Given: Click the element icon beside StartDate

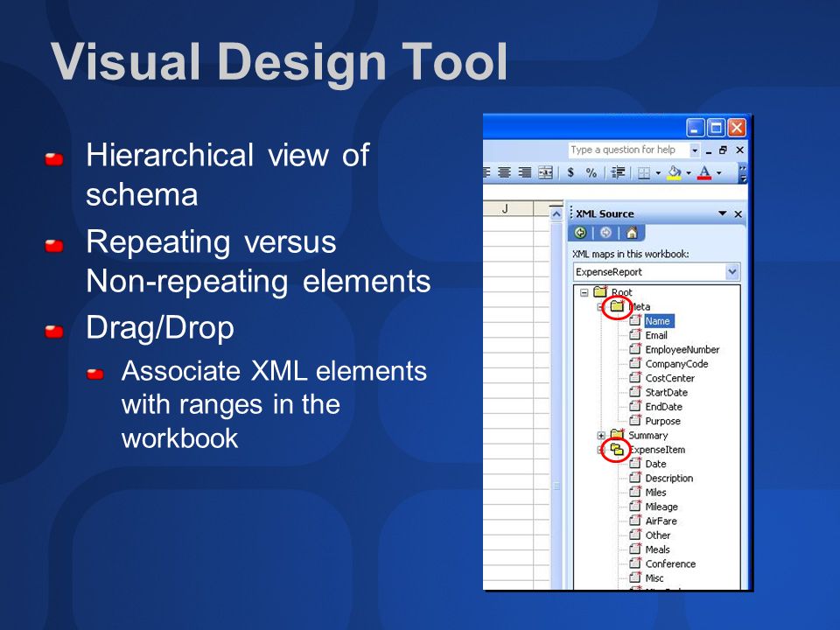Looking at the screenshot, I should (635, 392).
